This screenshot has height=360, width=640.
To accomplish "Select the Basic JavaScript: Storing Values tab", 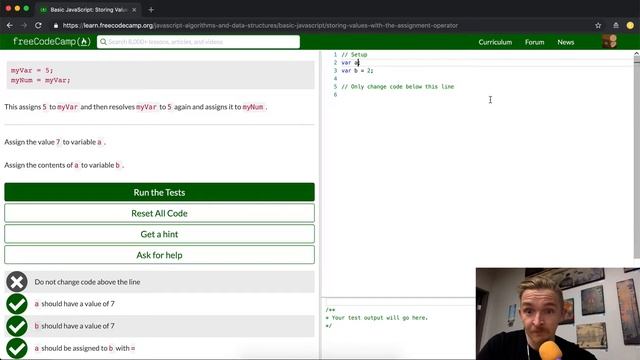I will 88,9.
